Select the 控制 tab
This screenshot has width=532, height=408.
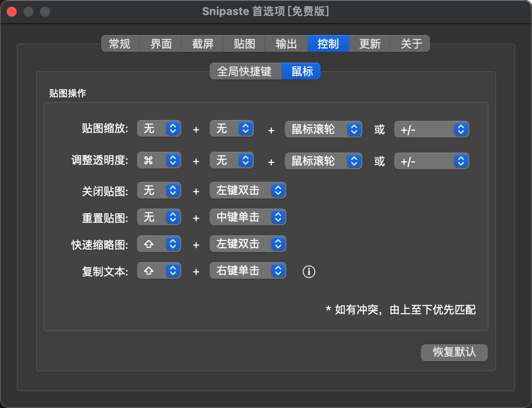click(328, 44)
